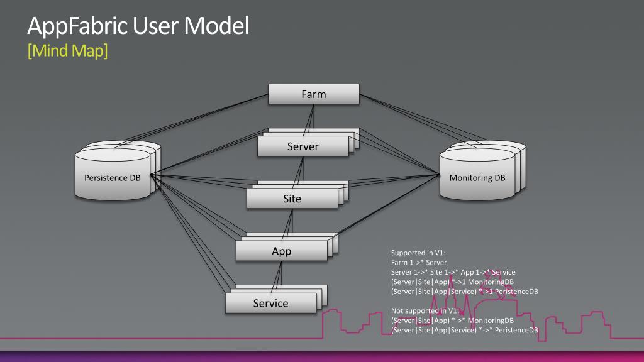Click '(Server|Site|App) *->* MonitoringDB' line
Image resolution: width=644 pixels, height=362 pixels.
click(x=452, y=321)
